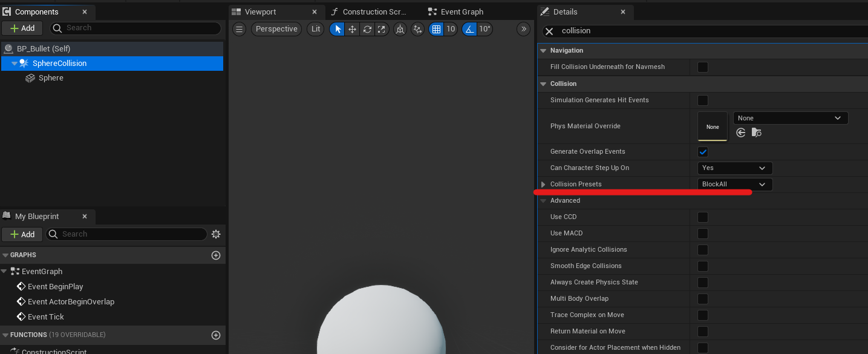Collapse the FUNCTIONS category

(5, 335)
